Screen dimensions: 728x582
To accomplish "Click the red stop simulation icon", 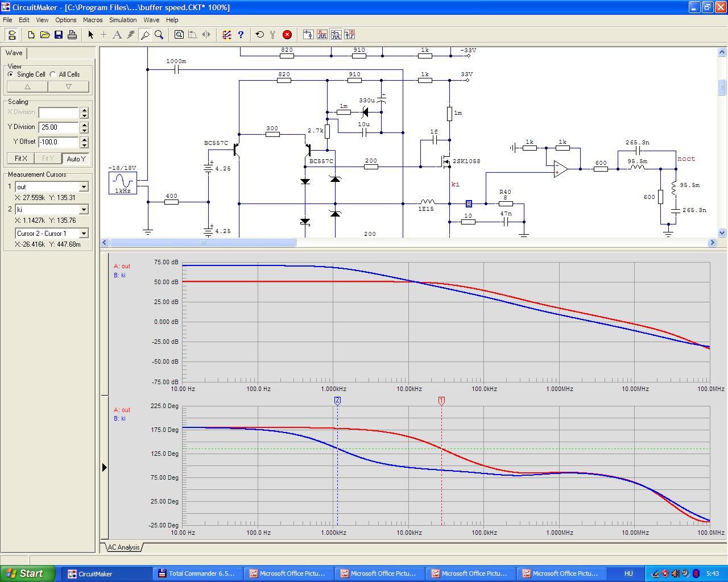I will tap(287, 35).
